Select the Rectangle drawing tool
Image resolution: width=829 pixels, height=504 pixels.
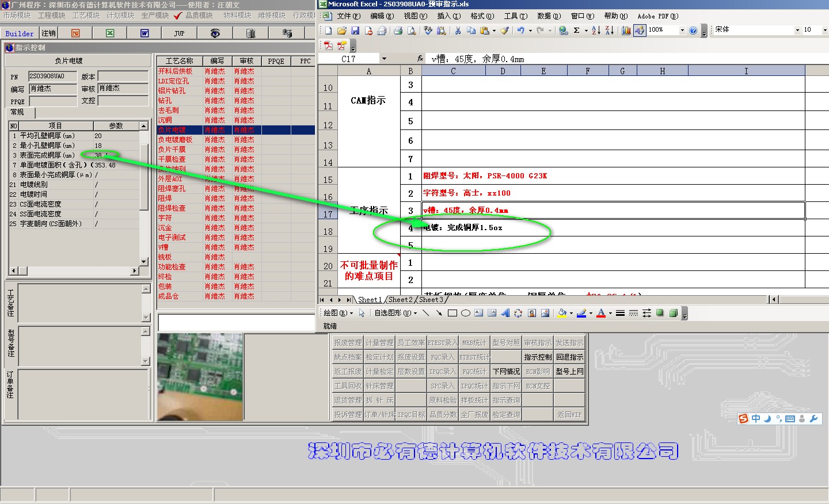(x=452, y=313)
